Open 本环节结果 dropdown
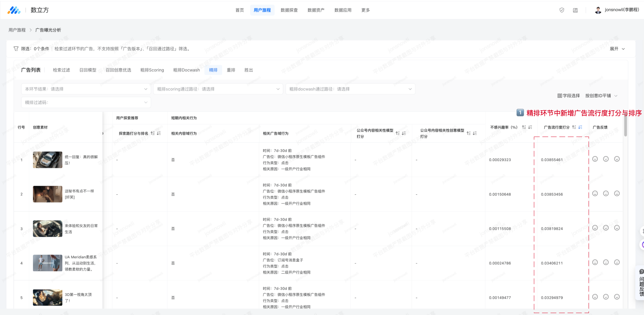 tap(86, 89)
